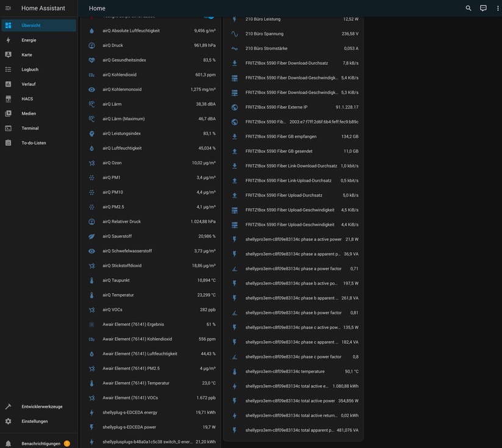Open the Medien playback icon
The width and height of the screenshot is (502, 448).
tap(9, 113)
